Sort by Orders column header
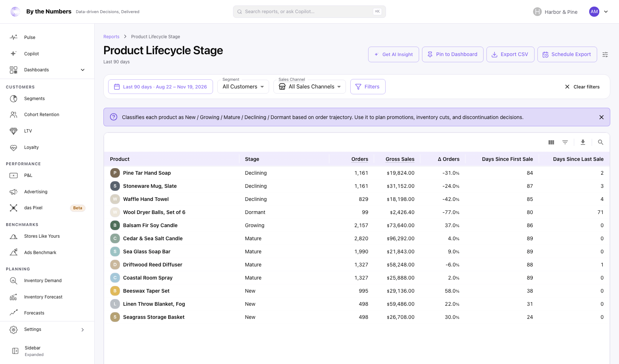 click(360, 159)
